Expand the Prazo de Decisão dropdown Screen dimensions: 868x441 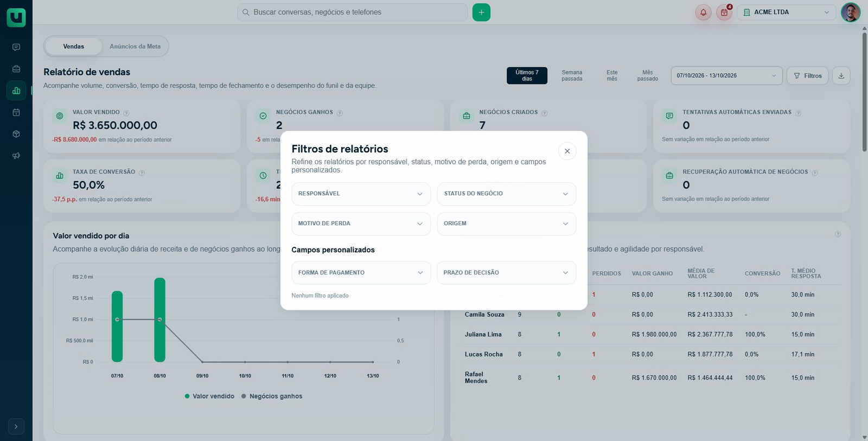pos(507,273)
